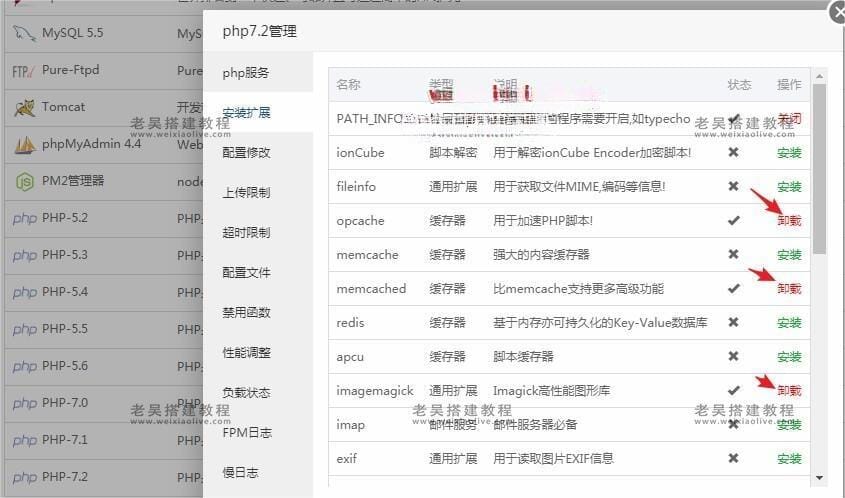The height and width of the screenshot is (498, 845).
Task: Install the exif extension
Action: pyautogui.click(x=789, y=459)
